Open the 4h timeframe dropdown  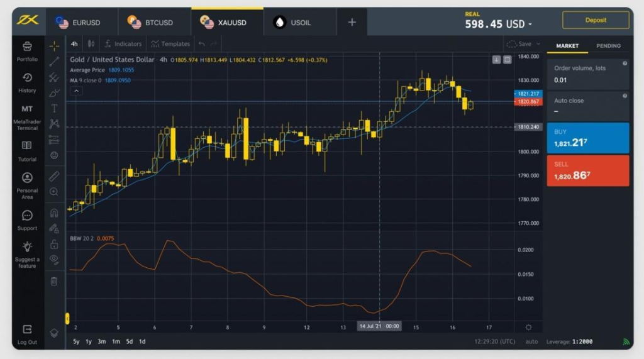click(x=74, y=44)
